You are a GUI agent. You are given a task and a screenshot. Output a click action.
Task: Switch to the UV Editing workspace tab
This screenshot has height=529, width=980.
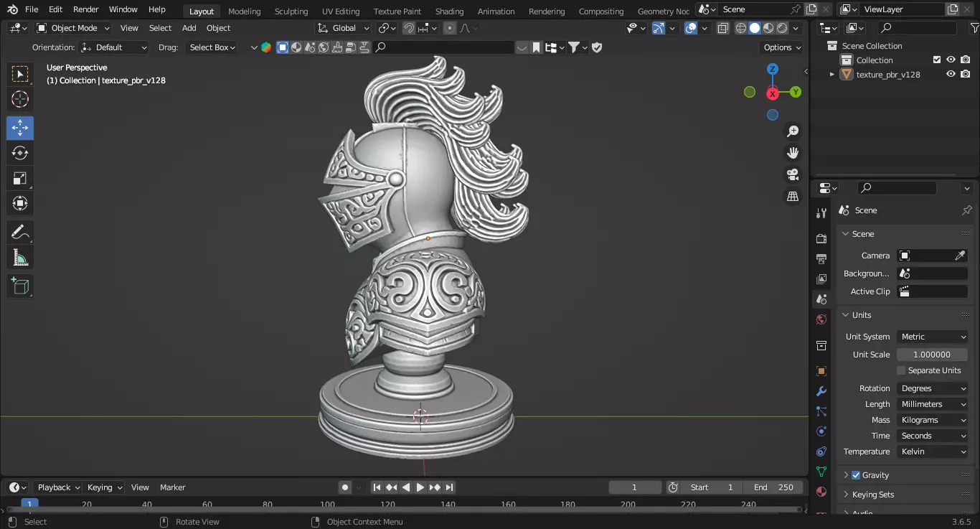click(x=341, y=11)
